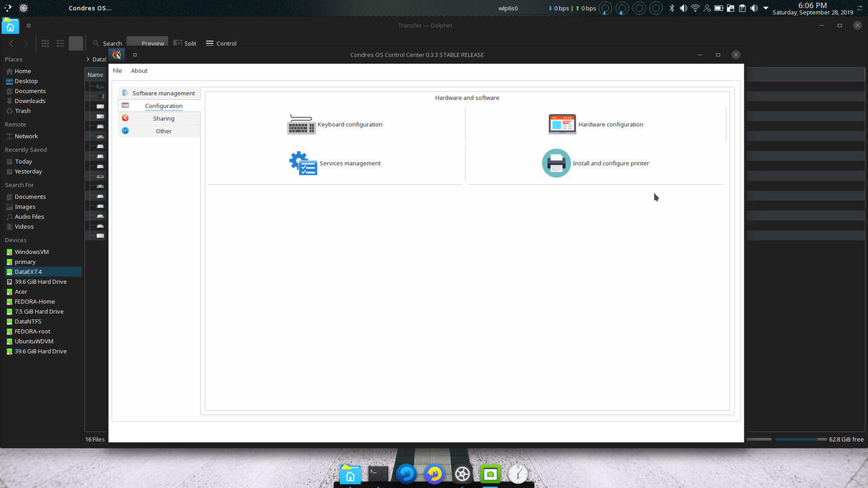This screenshot has height=488, width=868.
Task: Open clock app in dock
Action: tap(518, 474)
